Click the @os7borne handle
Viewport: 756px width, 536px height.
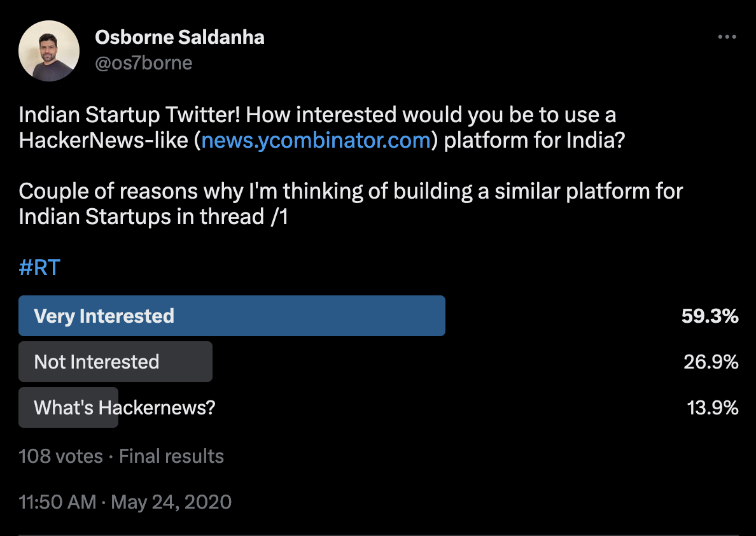(x=143, y=63)
